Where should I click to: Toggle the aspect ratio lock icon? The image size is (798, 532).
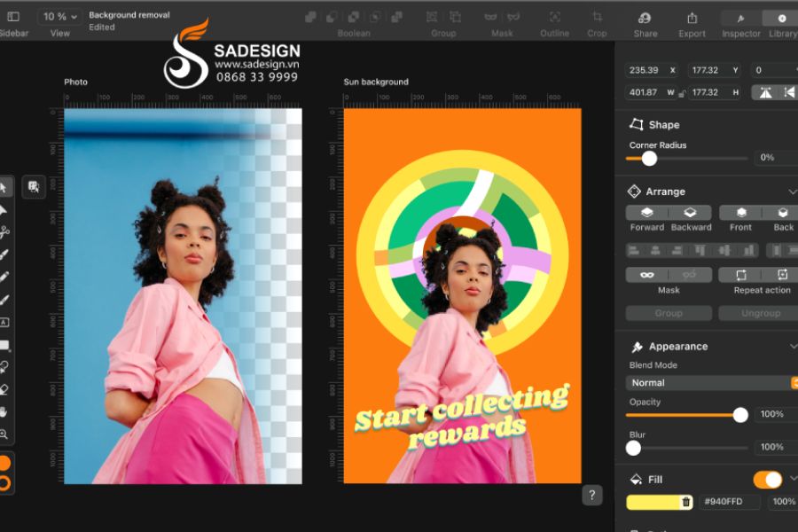click(x=682, y=93)
